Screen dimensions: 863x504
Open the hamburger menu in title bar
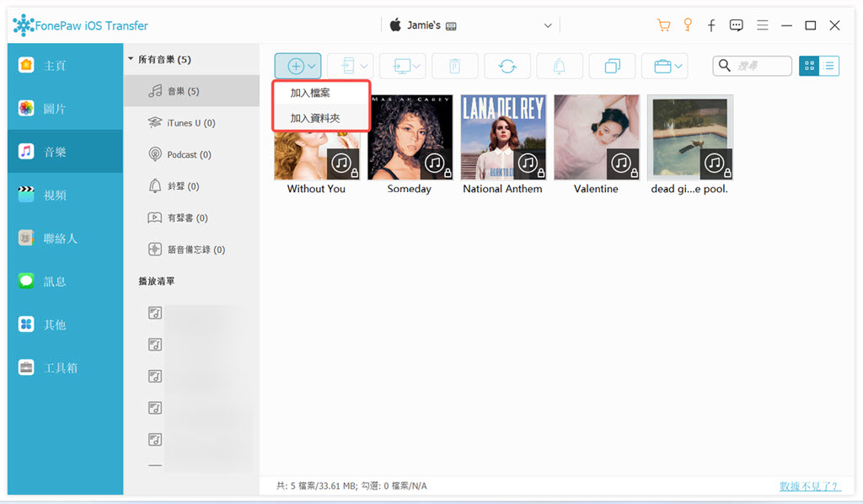tap(762, 25)
